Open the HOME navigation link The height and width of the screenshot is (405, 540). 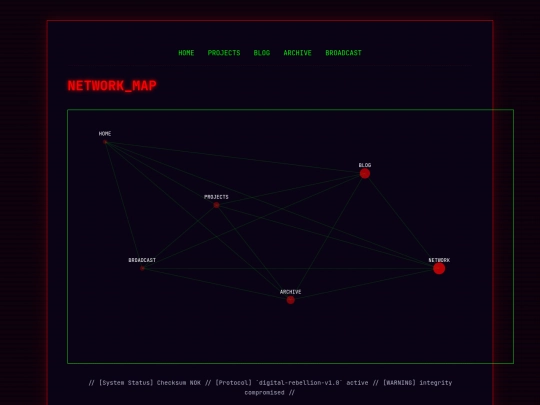[x=186, y=53]
